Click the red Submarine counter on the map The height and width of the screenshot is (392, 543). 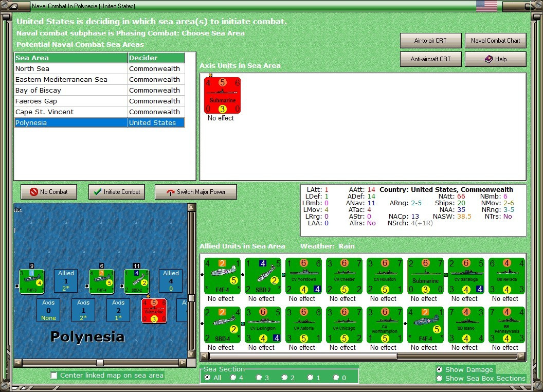[154, 311]
